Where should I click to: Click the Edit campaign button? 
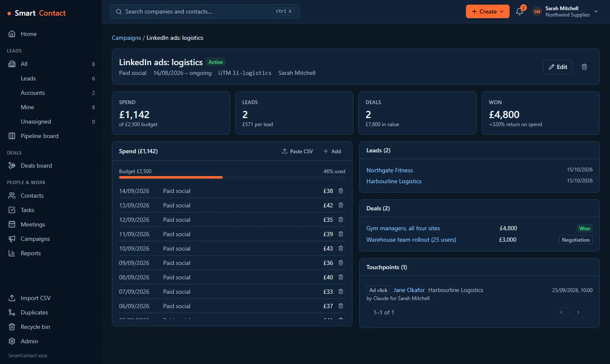557,67
